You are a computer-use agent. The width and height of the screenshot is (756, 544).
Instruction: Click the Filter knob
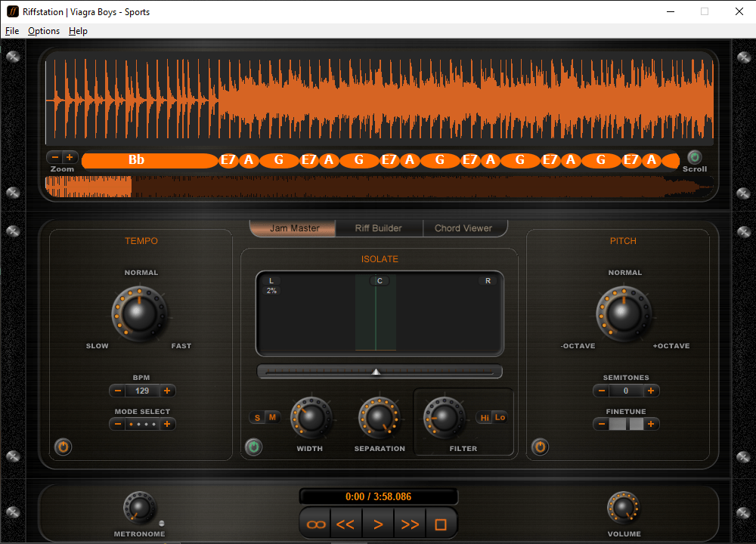pyautogui.click(x=444, y=417)
